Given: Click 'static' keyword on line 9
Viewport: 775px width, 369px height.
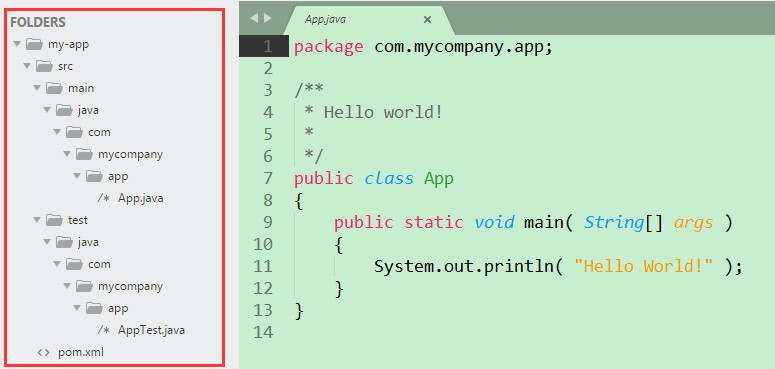Looking at the screenshot, I should click(x=434, y=222).
